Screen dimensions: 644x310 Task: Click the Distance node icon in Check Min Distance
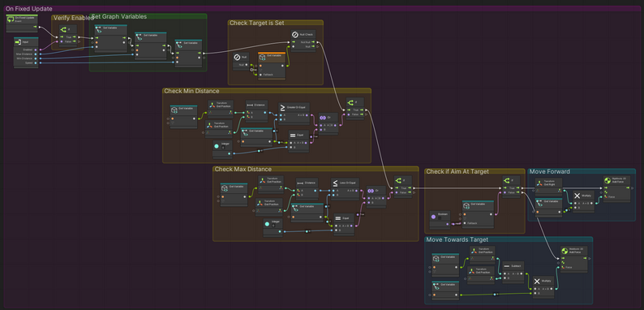(x=251, y=105)
